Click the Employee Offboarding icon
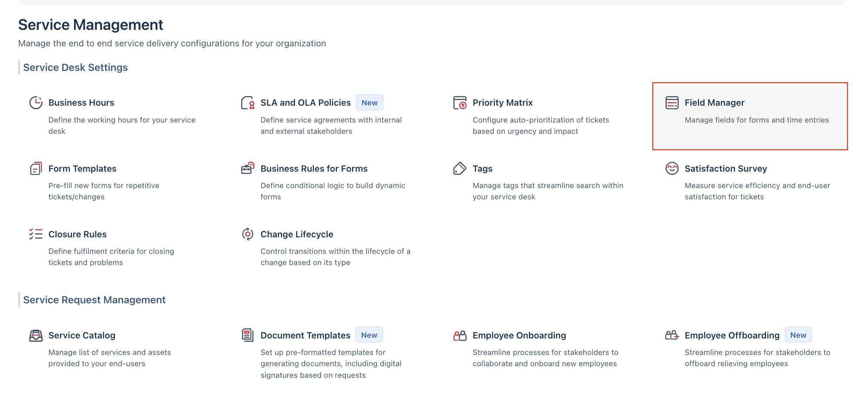This screenshot has width=868, height=396. (x=672, y=335)
